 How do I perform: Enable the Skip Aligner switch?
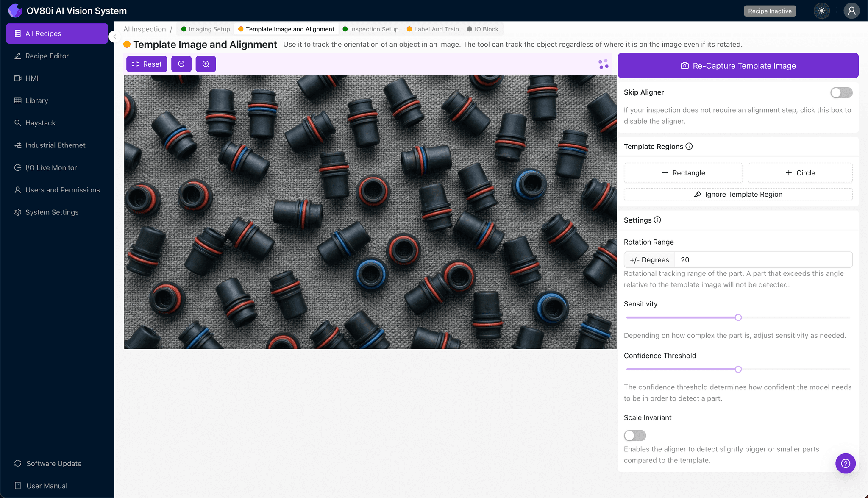pyautogui.click(x=841, y=92)
